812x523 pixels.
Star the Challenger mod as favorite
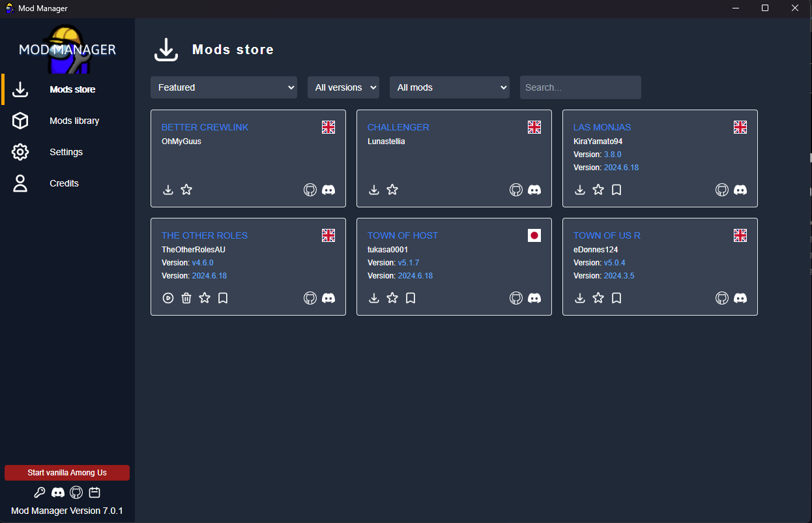pos(392,190)
